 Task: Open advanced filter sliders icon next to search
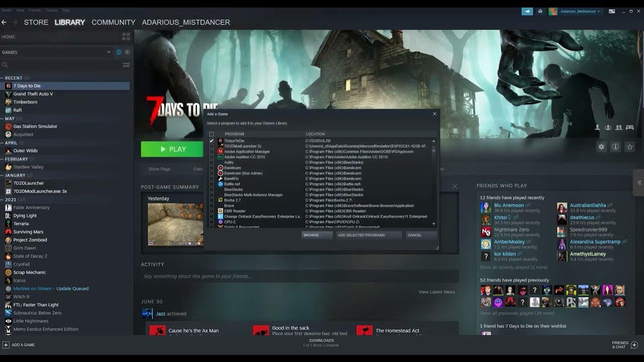tap(126, 65)
